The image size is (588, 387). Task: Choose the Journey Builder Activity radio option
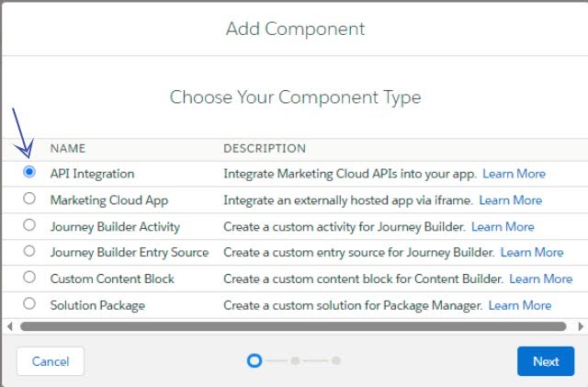pyautogui.click(x=29, y=225)
